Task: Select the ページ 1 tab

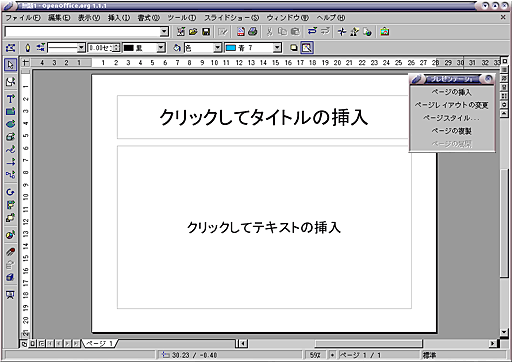Action: point(99,343)
